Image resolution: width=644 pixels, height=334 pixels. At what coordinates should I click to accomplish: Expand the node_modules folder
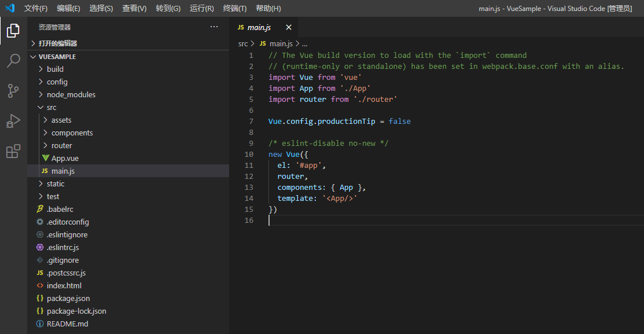click(41, 94)
